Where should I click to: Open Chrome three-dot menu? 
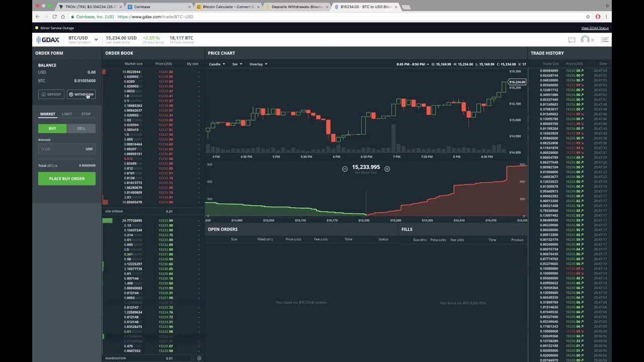tap(606, 17)
